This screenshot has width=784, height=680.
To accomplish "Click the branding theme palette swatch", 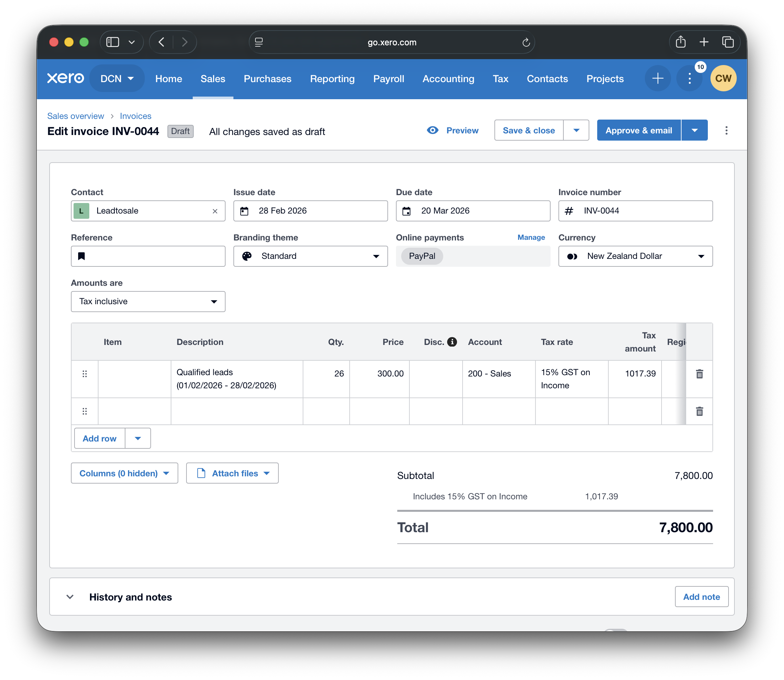I will point(247,256).
